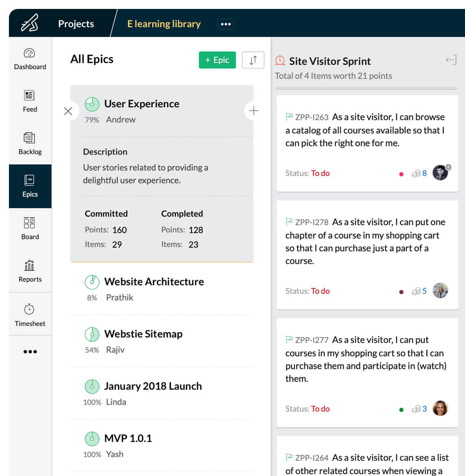Click red priority dot on ZPP-I263
The image size is (465, 476).
(401, 174)
